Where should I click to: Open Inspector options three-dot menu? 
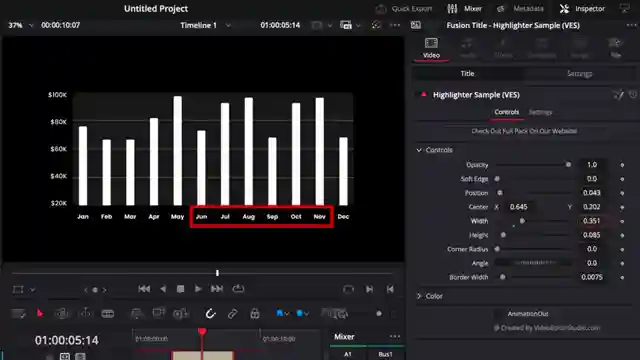(631, 25)
